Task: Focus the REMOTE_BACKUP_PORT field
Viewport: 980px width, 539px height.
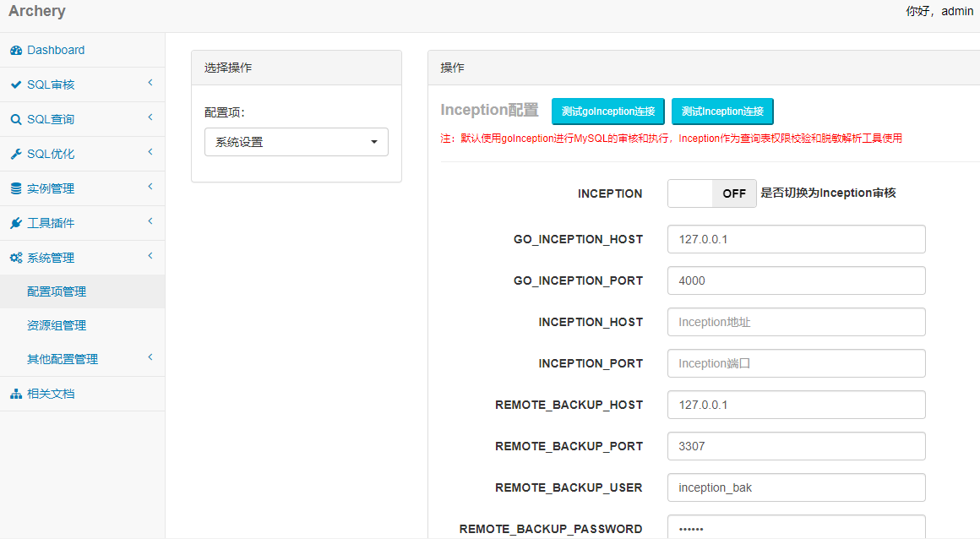Action: tap(796, 446)
